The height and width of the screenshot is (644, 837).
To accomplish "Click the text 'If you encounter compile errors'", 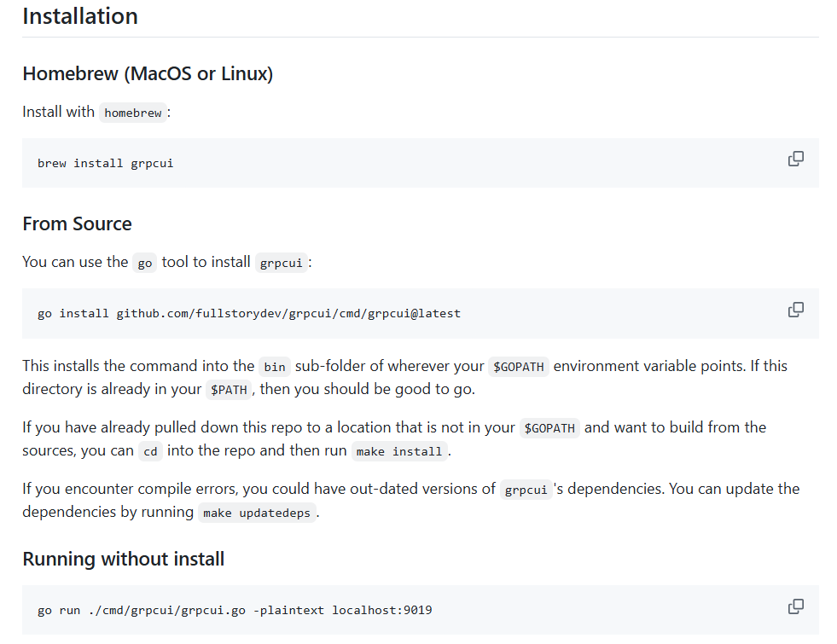I will (131, 489).
